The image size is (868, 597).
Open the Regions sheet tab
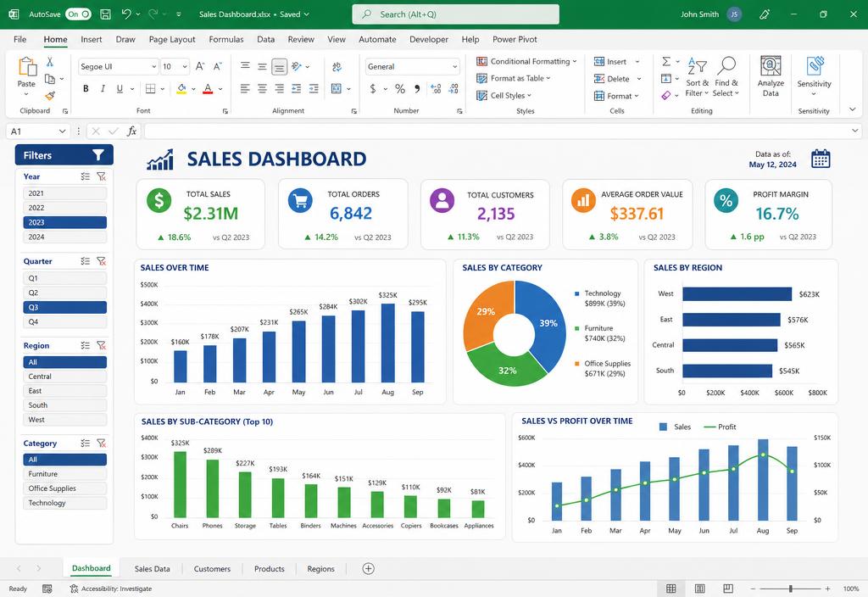point(321,569)
